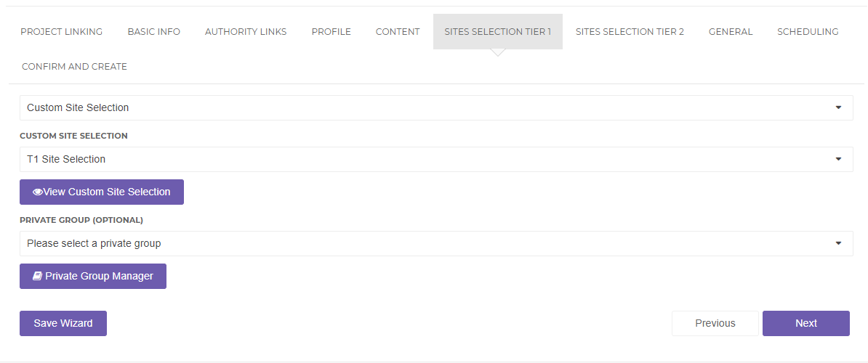Image resolution: width=868 pixels, height=363 pixels.
Task: Go to the General tab
Action: [x=731, y=32]
